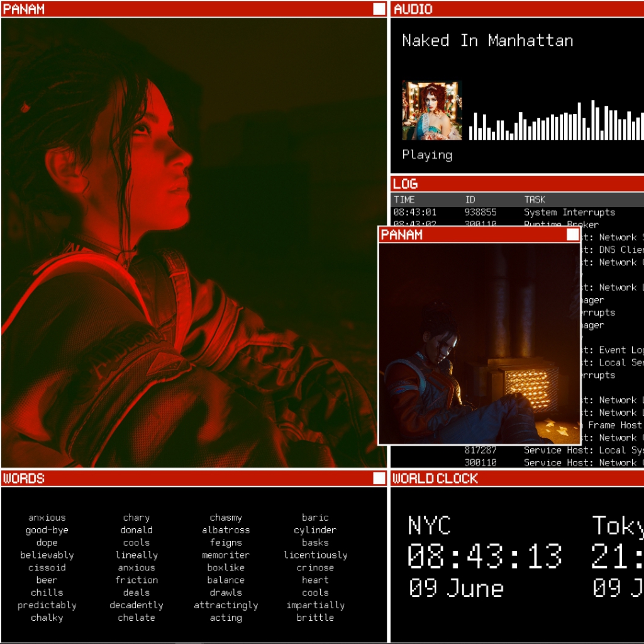Open the album cover art in the AUDIO window
644x644 pixels.
coord(432,111)
